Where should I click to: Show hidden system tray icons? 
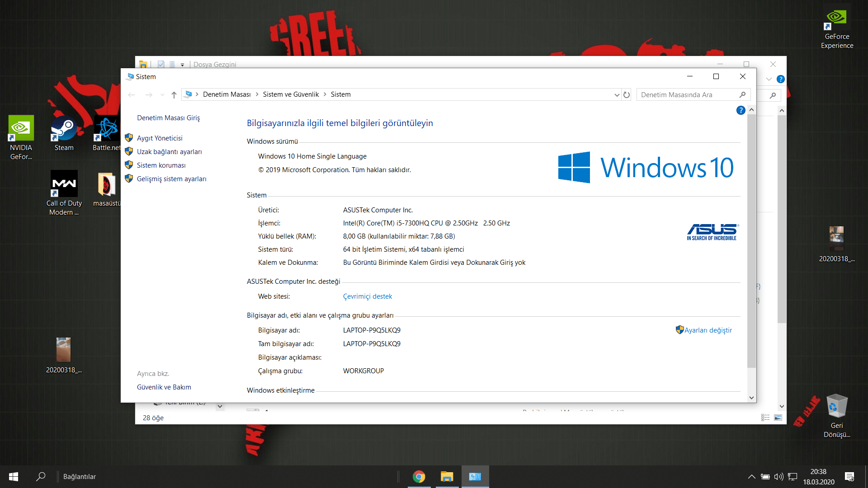(751, 477)
